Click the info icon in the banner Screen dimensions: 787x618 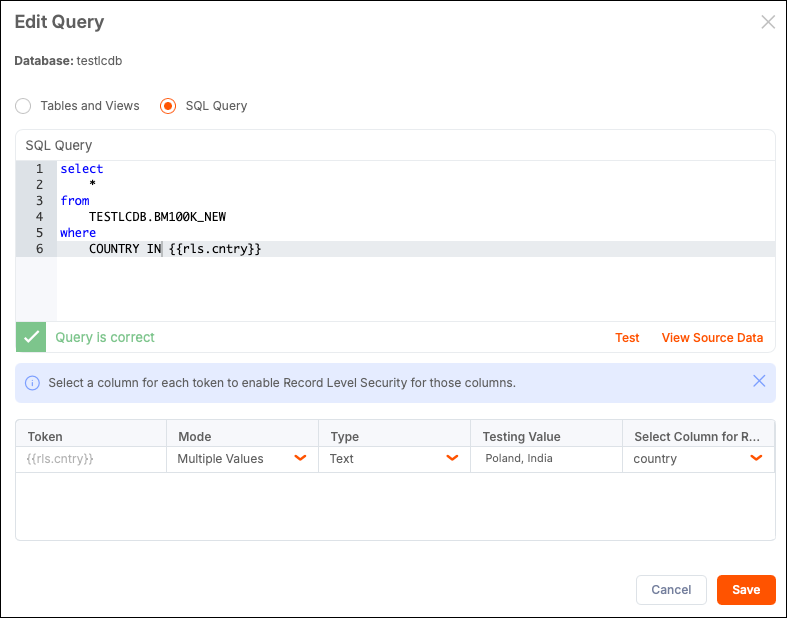(33, 383)
